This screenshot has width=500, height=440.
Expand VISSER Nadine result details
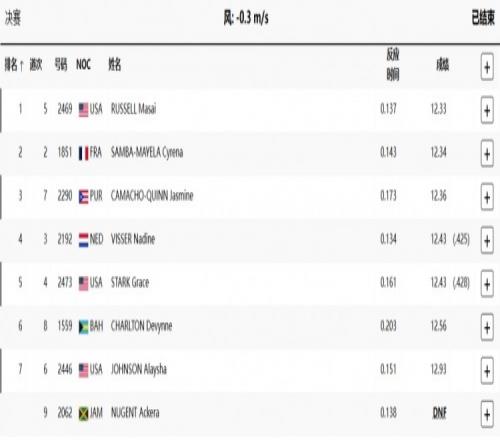[x=487, y=240]
